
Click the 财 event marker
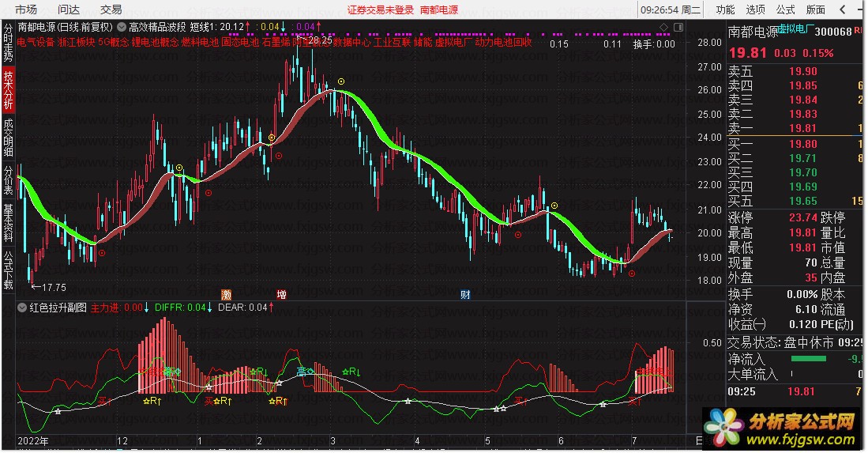coord(465,295)
